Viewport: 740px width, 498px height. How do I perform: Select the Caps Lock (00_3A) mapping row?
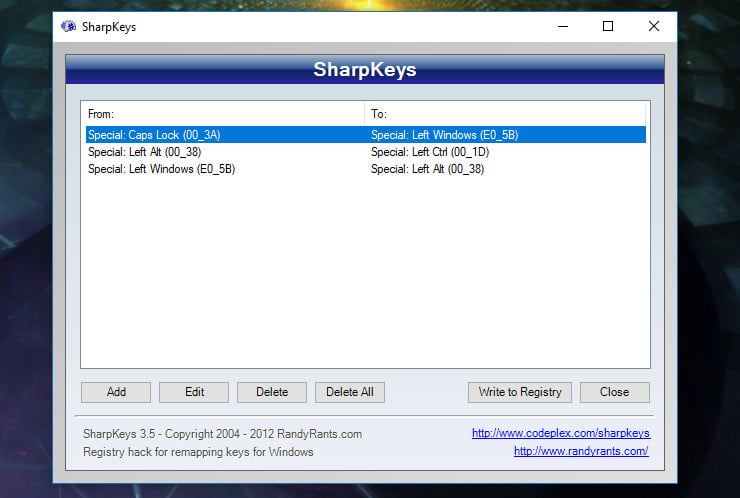click(x=160, y=135)
